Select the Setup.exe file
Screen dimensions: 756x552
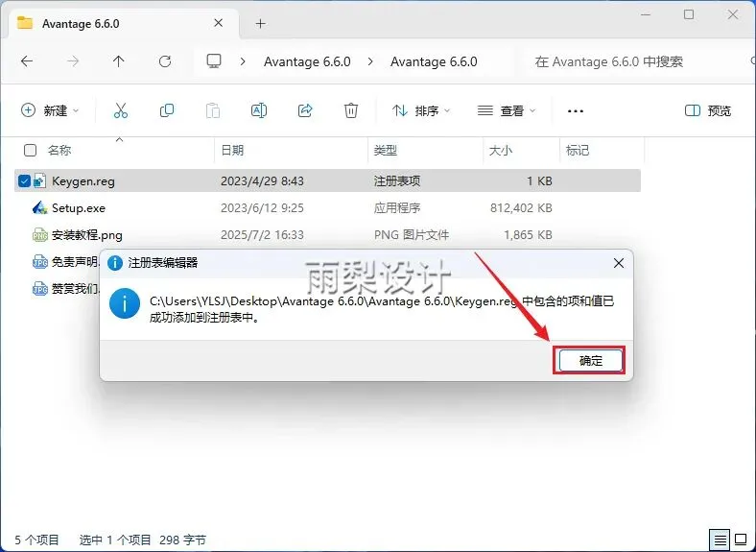click(78, 208)
